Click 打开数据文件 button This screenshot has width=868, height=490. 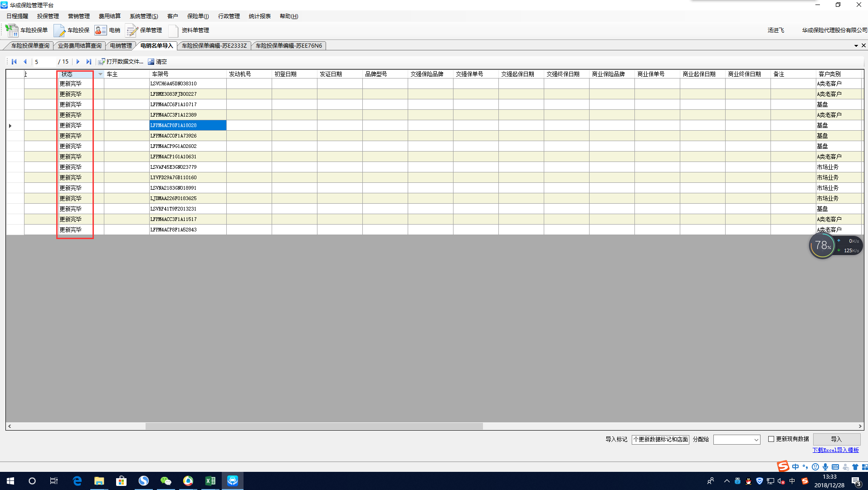point(120,62)
